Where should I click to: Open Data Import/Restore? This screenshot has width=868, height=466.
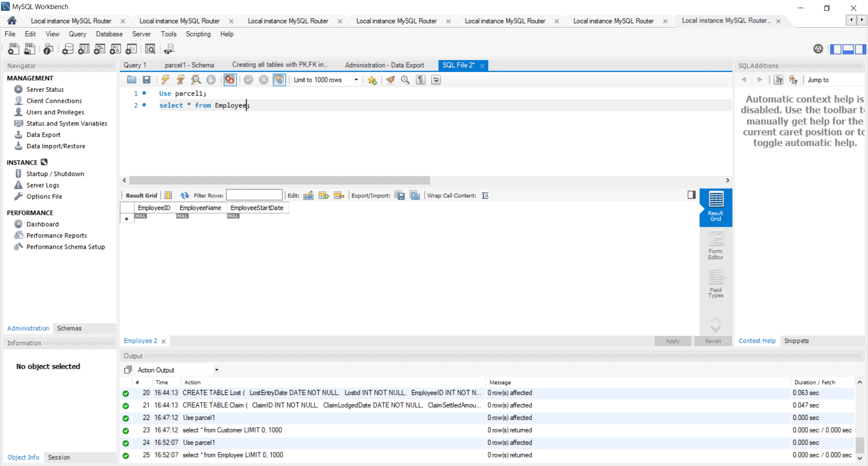(56, 146)
